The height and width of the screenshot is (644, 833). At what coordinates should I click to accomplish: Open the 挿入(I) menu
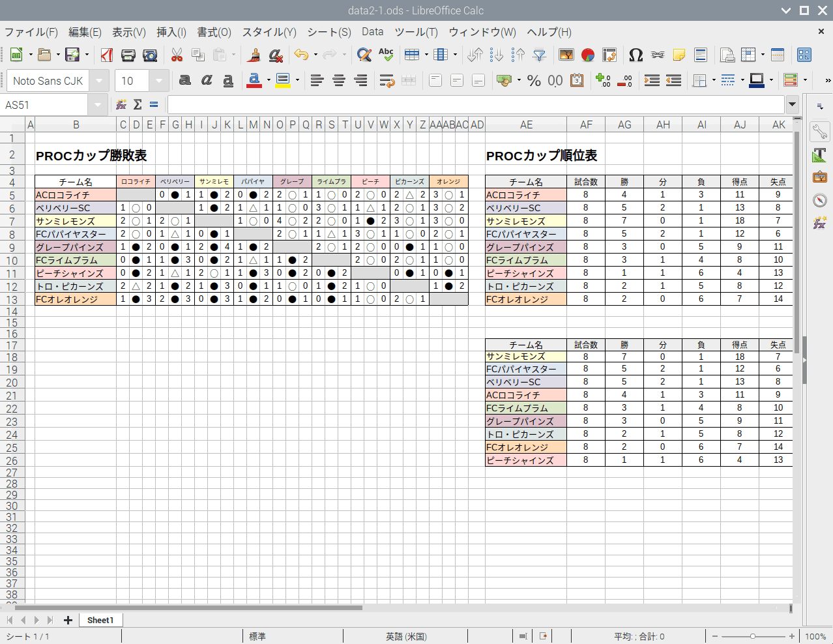[x=171, y=32]
